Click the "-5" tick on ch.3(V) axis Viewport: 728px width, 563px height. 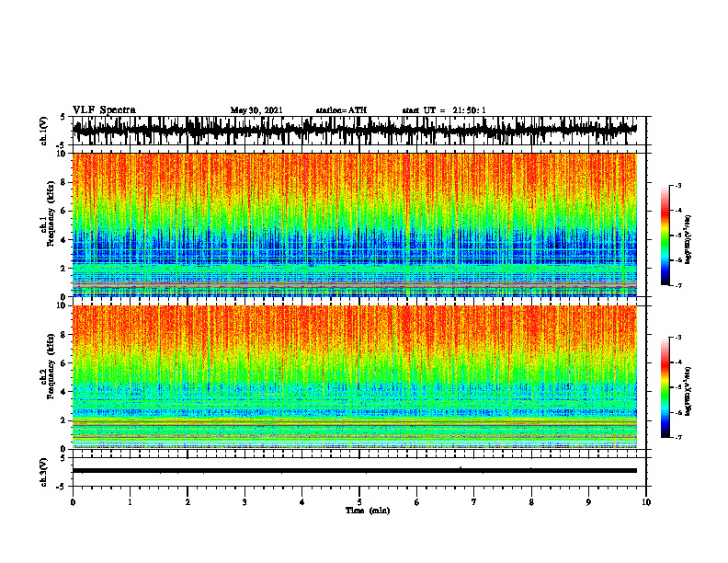tap(63, 487)
